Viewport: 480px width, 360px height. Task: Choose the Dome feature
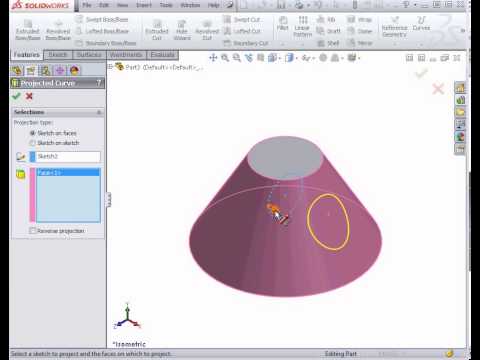pos(359,31)
